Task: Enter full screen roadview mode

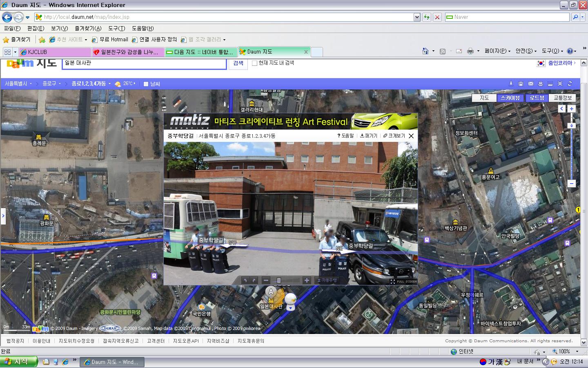Action: [403, 281]
